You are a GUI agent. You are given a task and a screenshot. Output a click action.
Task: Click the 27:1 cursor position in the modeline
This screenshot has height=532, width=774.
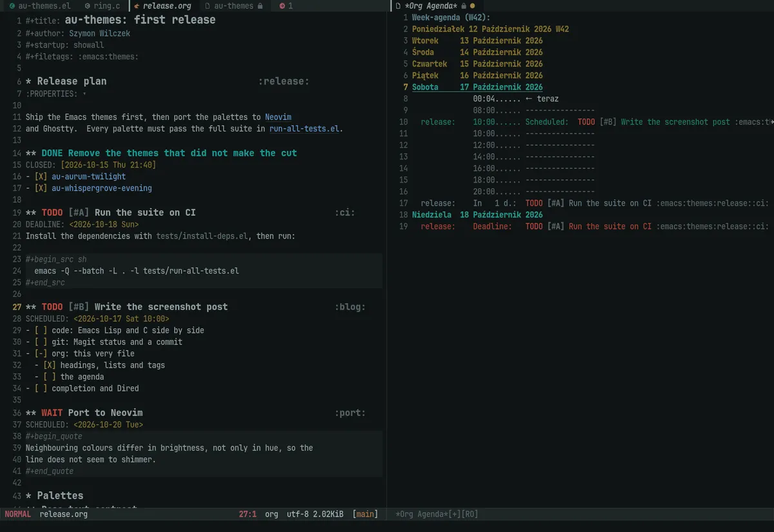(248, 514)
